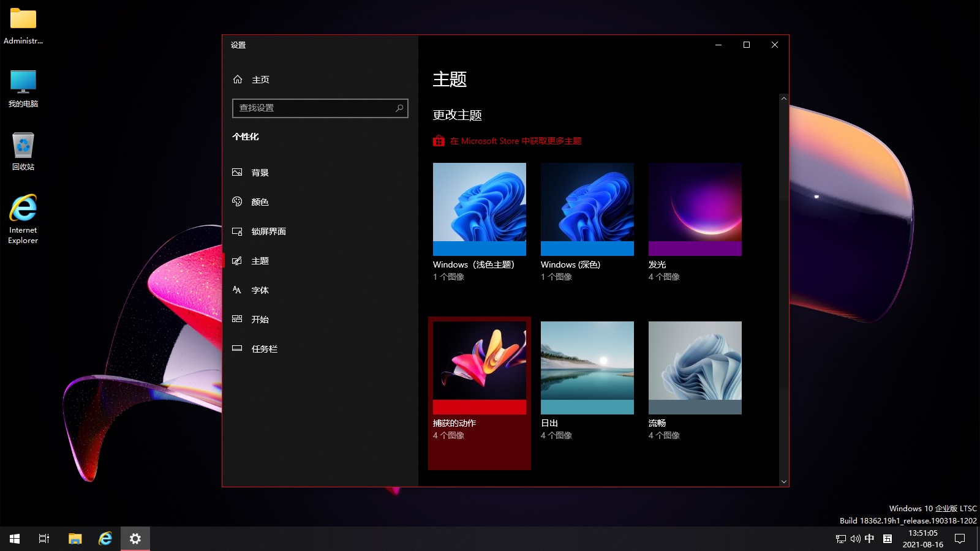This screenshot has width=980, height=551.
Task: Click the Home icon in Settings sidebar
Action: coord(238,80)
